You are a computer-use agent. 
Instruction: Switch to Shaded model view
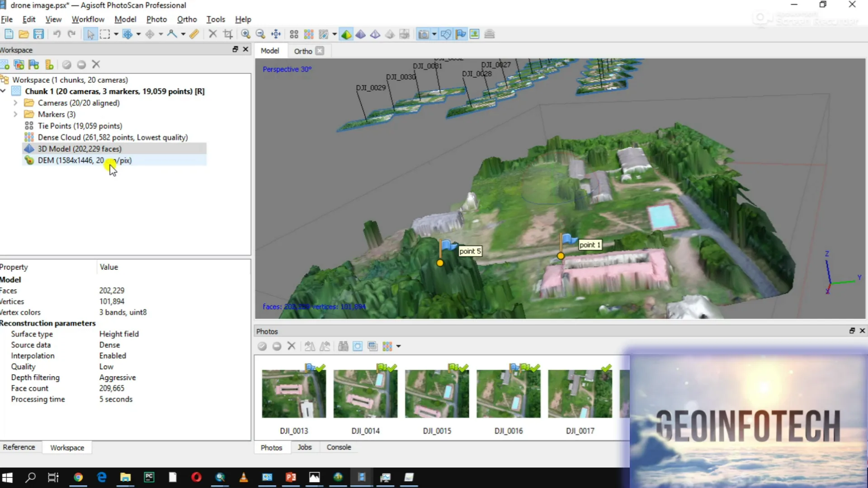pyautogui.click(x=346, y=34)
